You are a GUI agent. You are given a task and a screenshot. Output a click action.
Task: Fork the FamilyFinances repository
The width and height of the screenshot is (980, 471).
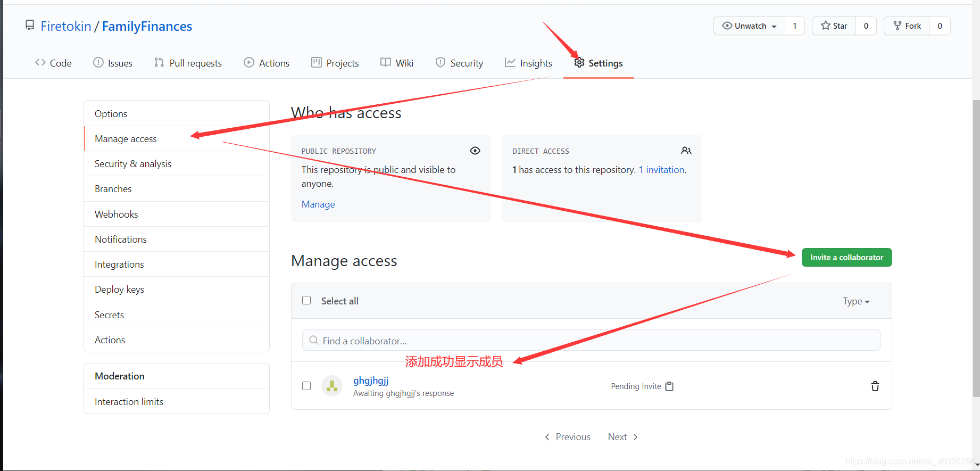click(907, 26)
